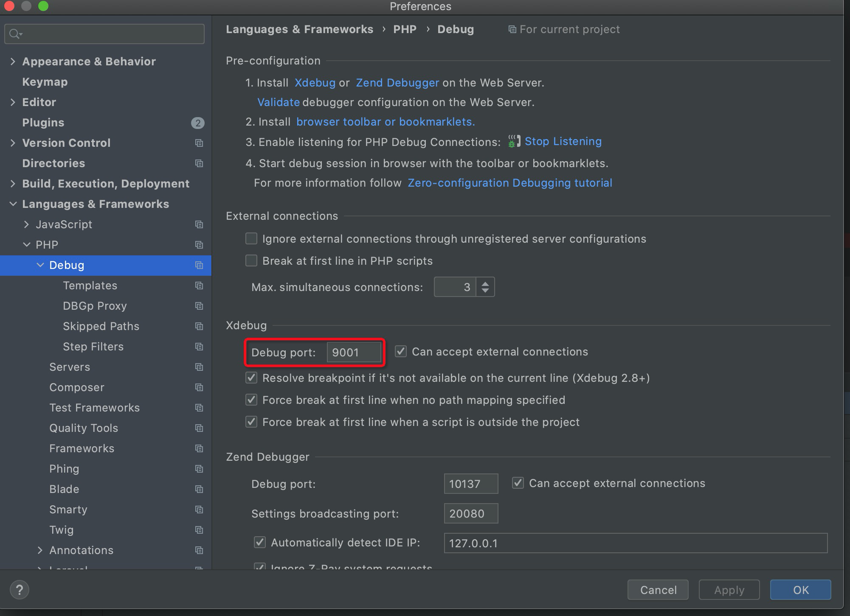Click the project-level icon beside Smarty
Screen dimensions: 850x616
coord(199,510)
